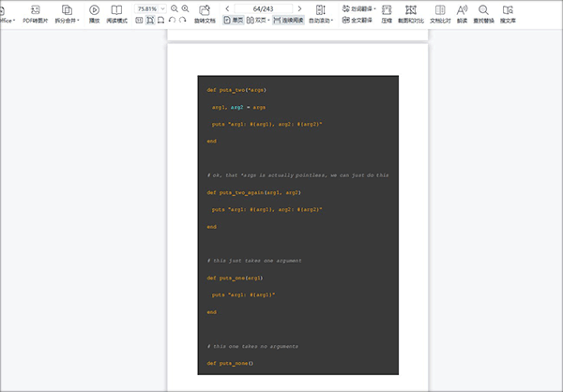Open rotate document tool (旋转文档)
This screenshot has height=392, width=563.
tap(205, 14)
